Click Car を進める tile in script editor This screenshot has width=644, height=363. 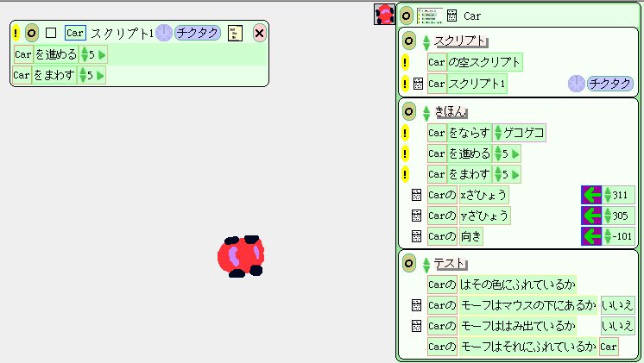pos(60,54)
